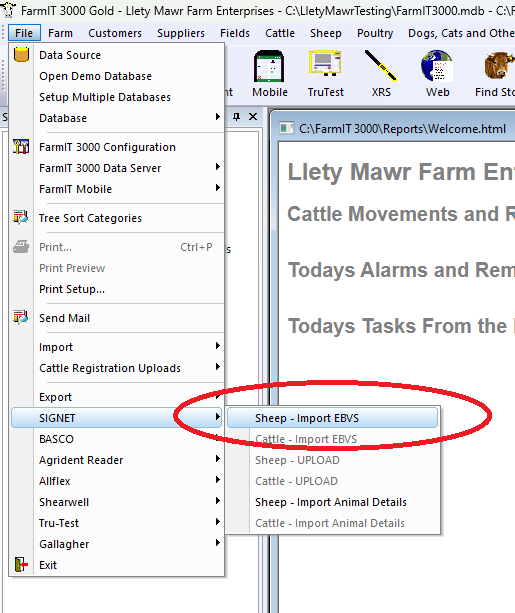Image resolution: width=515 pixels, height=613 pixels.
Task: Click Todays Alarms and Rem heading
Action: 401,270
